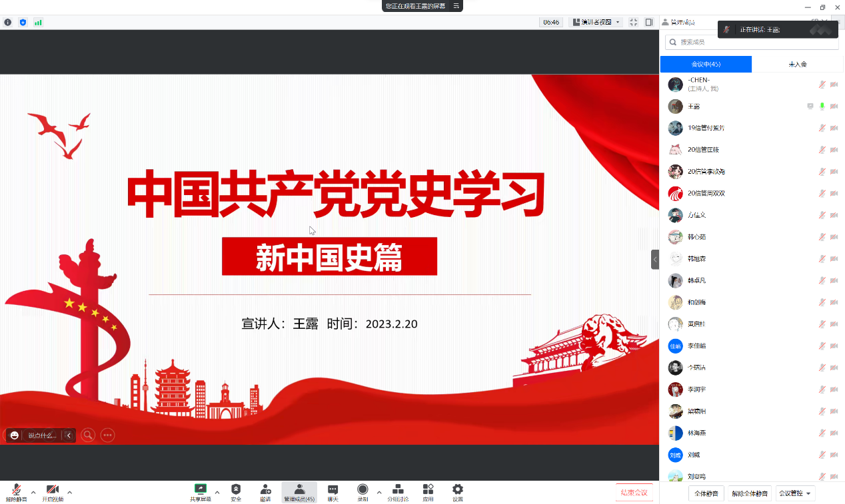Select the 会议中(45) tab
Image resolution: width=845 pixels, height=504 pixels.
(x=706, y=65)
